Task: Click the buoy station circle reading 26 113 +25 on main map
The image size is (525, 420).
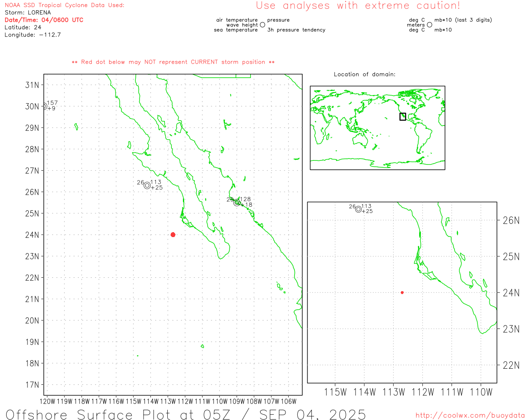Action: [x=147, y=185]
